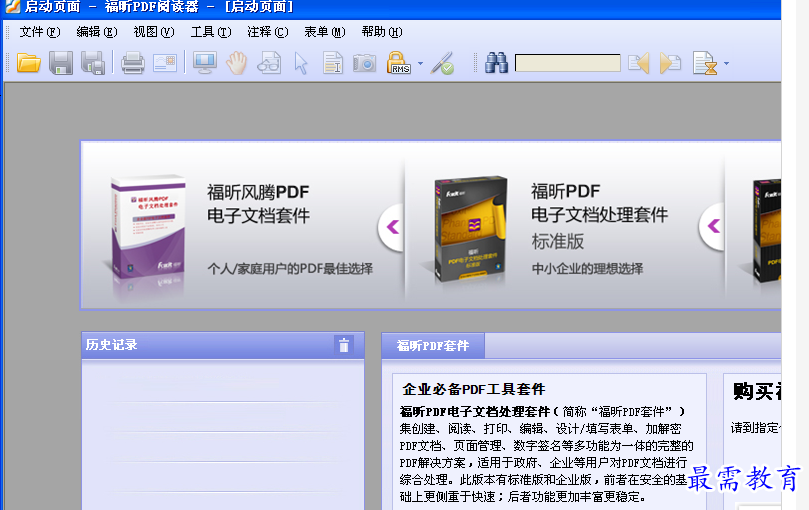
Task: Click the 历史记录 panel header
Action: (223, 345)
